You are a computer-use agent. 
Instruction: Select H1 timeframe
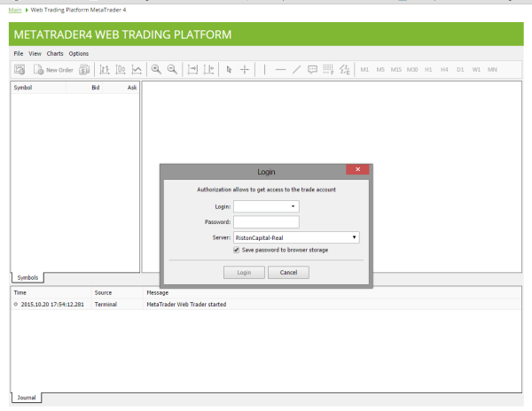[428, 69]
